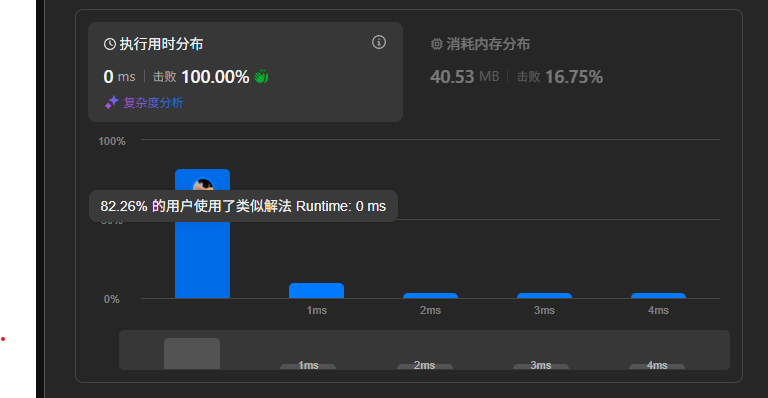Click the sparkle icon beside 复杂度分析

point(112,102)
